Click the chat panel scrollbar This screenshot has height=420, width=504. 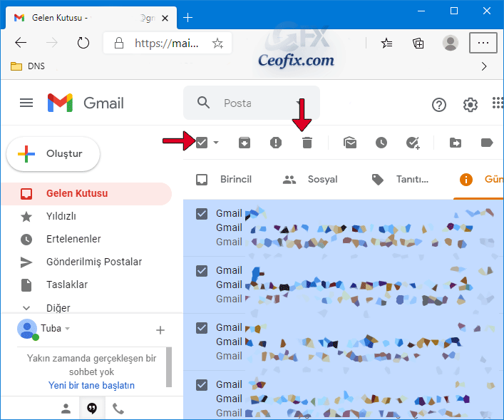pos(169,367)
